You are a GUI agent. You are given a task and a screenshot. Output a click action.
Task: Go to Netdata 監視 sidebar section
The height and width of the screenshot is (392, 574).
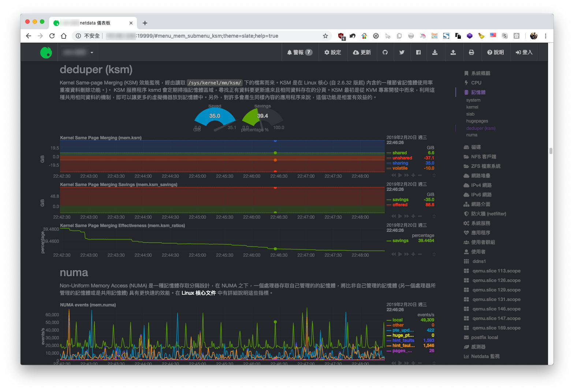(482, 356)
